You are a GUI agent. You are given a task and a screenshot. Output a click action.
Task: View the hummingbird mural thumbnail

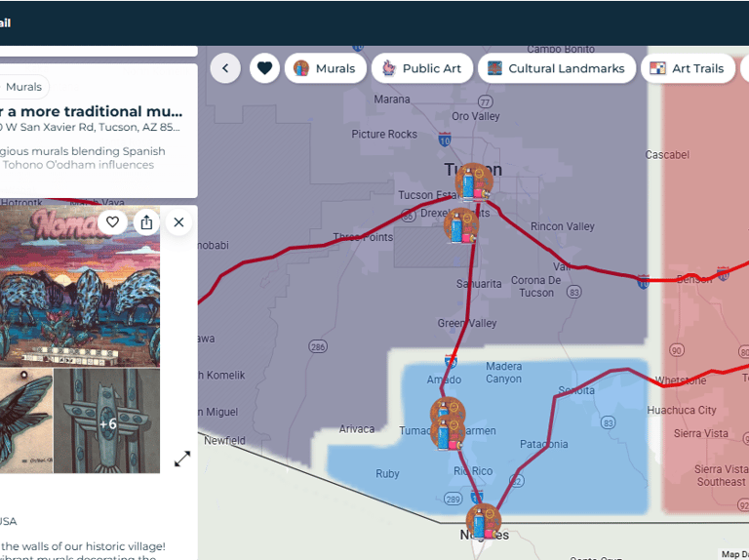(25, 420)
